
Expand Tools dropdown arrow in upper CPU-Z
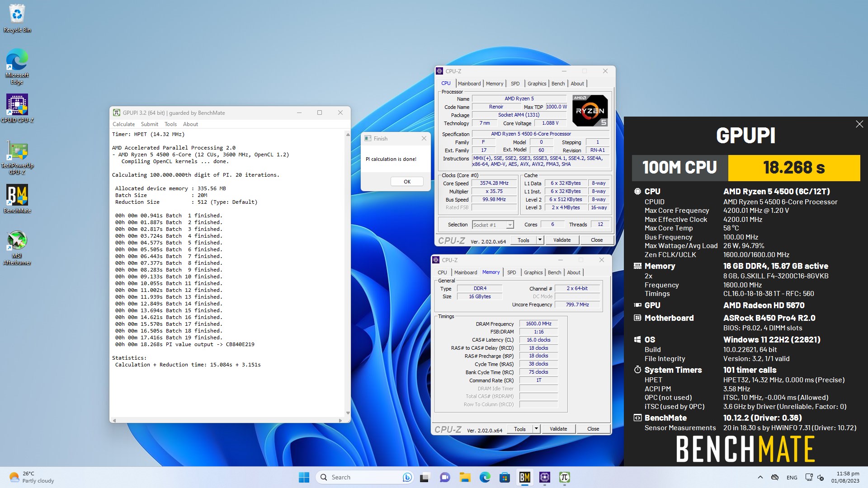click(539, 240)
